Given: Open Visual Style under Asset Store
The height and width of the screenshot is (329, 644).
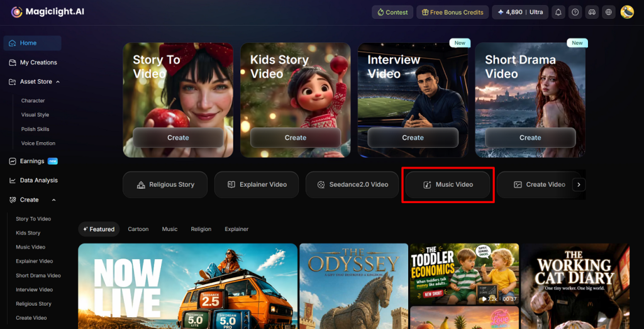Looking at the screenshot, I should tap(35, 115).
